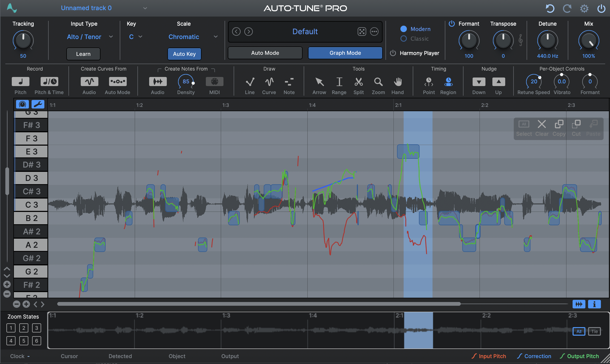Click the horizontal timeline scrollbar

[258, 304]
